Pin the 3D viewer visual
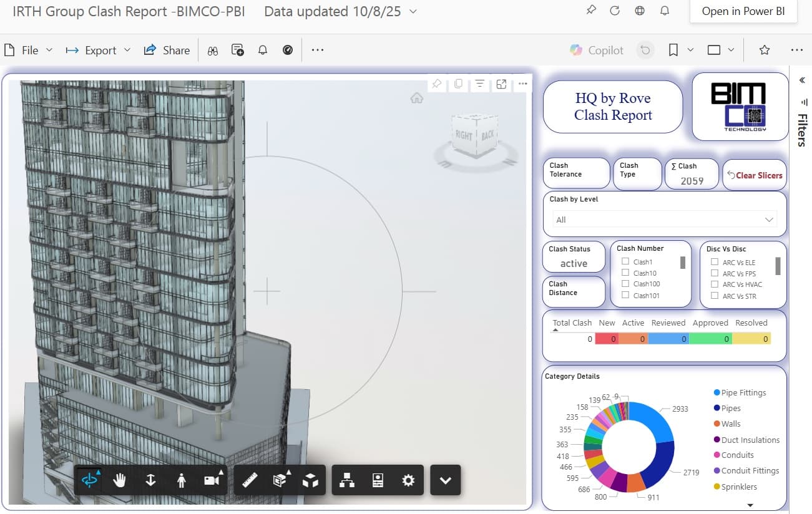Screen dimensions: 812x514 437,83
